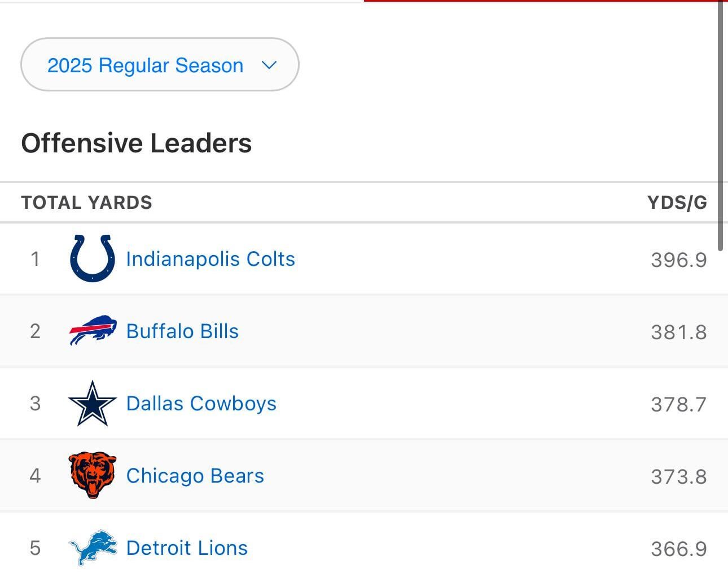This screenshot has width=728, height=578.
Task: Click the Indianapolis Colts horseshoe logo
Action: (92, 259)
